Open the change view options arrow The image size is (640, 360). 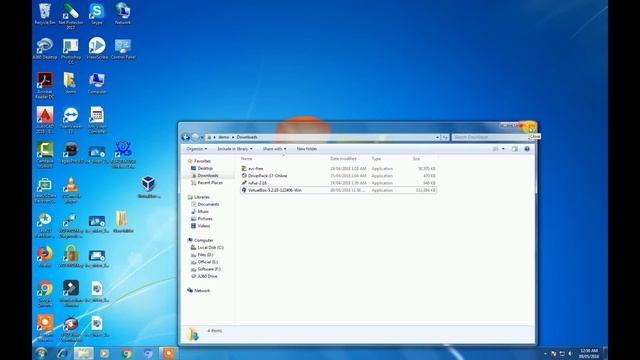coord(503,149)
